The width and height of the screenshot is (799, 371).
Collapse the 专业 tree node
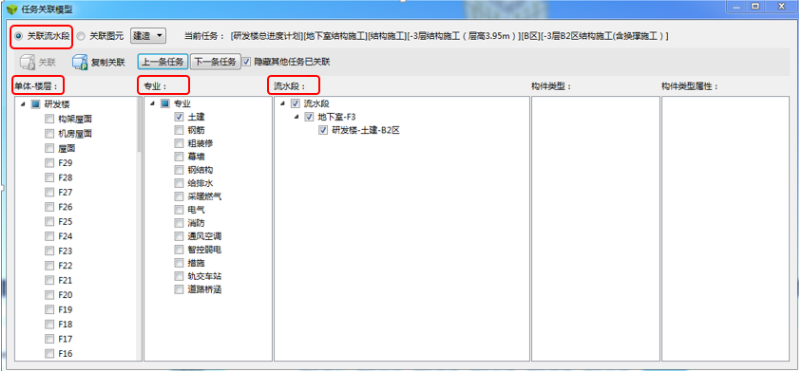pos(152,103)
